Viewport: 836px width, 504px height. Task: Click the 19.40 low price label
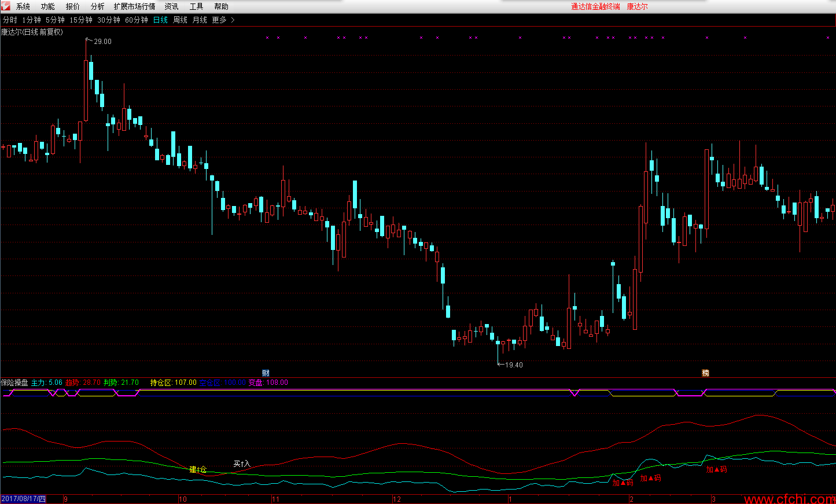coord(514,365)
